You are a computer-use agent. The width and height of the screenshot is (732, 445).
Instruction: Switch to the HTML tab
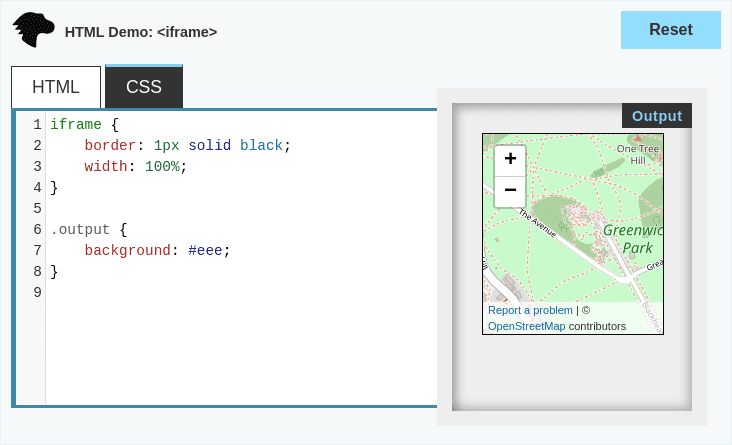point(56,87)
